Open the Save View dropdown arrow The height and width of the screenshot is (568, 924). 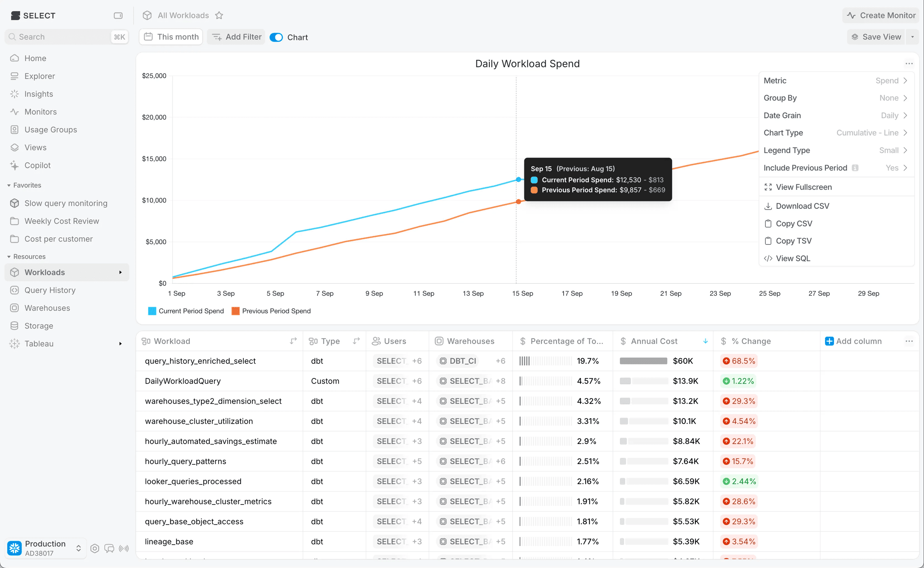912,37
